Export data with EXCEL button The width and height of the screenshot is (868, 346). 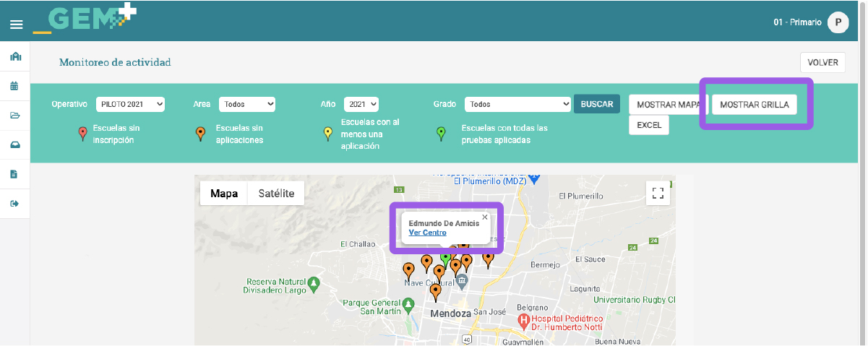(649, 125)
